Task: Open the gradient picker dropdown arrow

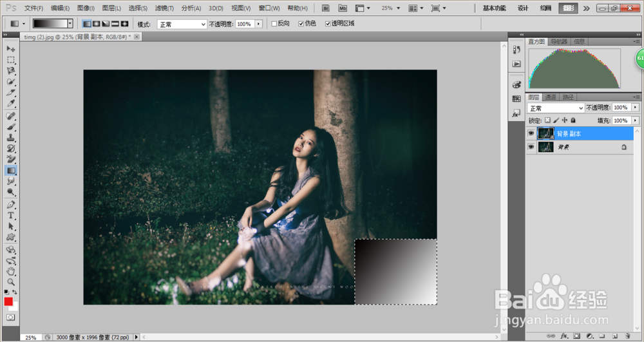Action: pos(70,24)
